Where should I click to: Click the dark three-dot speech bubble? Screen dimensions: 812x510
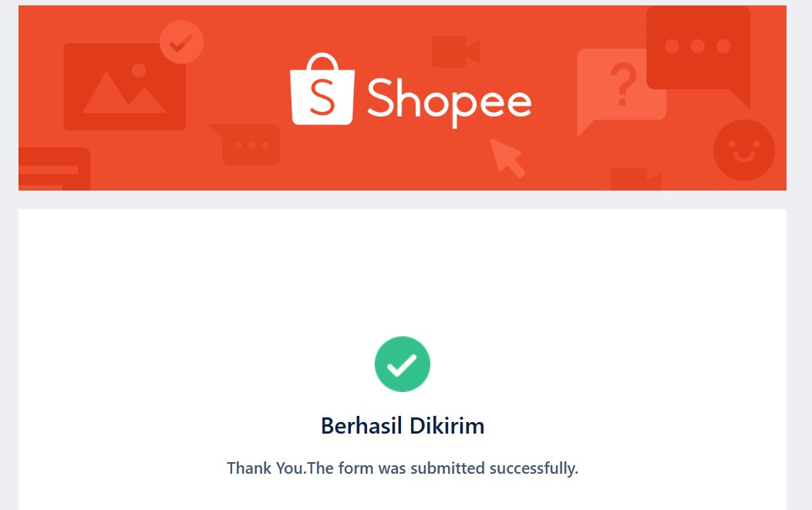[x=698, y=50]
